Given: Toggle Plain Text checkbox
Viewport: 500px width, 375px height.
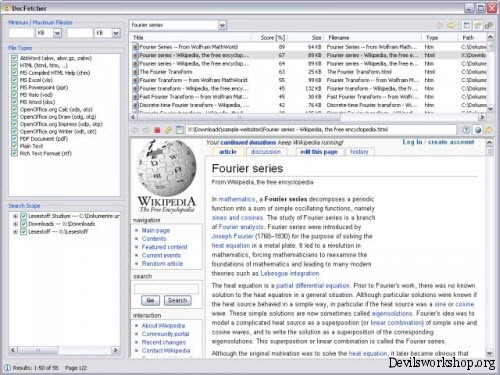Looking at the screenshot, I should click(14, 146).
